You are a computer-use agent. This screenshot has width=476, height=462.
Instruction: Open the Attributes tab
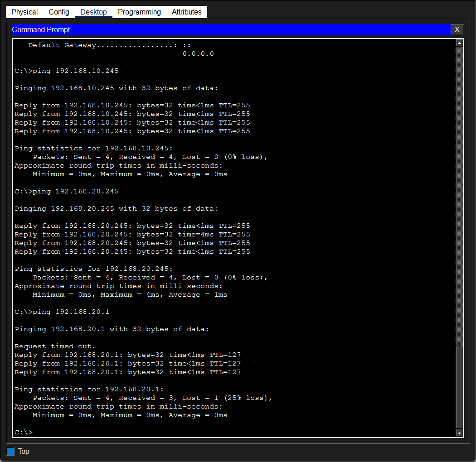coord(186,12)
